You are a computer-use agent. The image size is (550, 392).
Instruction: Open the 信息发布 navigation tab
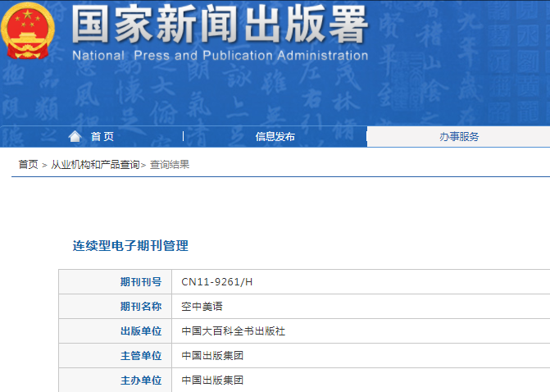point(275,136)
